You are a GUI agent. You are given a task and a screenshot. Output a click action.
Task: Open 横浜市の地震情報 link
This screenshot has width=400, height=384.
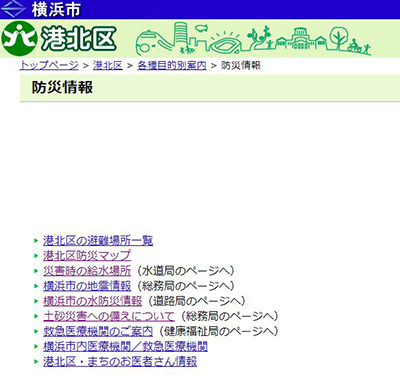[x=87, y=286]
